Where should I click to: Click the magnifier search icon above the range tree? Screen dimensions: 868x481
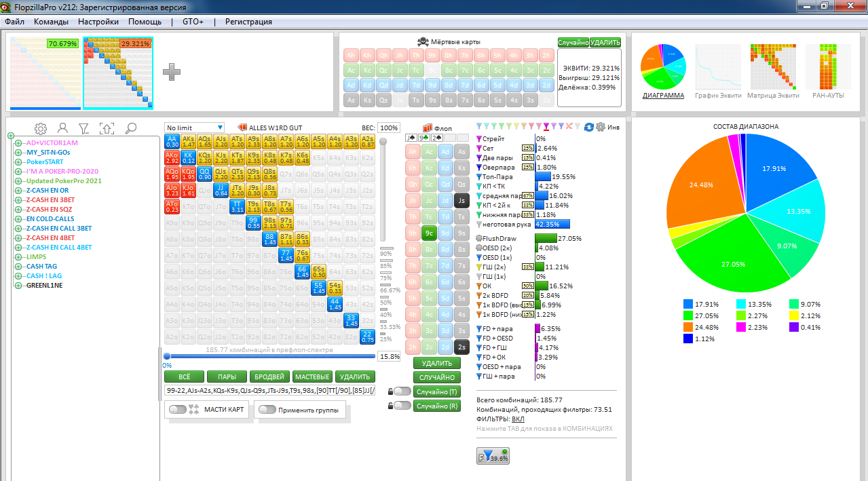click(x=131, y=128)
